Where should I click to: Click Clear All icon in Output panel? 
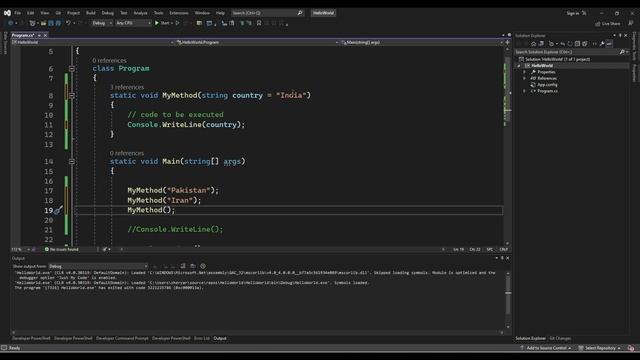tap(183, 266)
